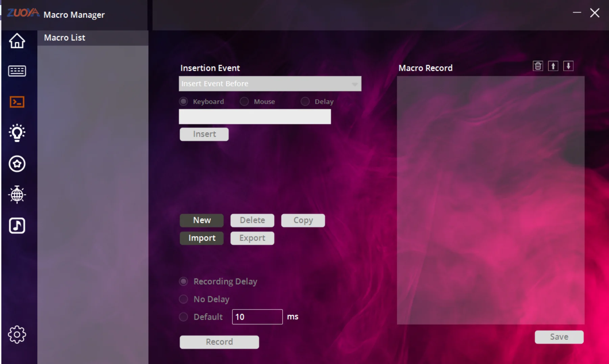
Task: Move macro record entry down
Action: coord(568,66)
